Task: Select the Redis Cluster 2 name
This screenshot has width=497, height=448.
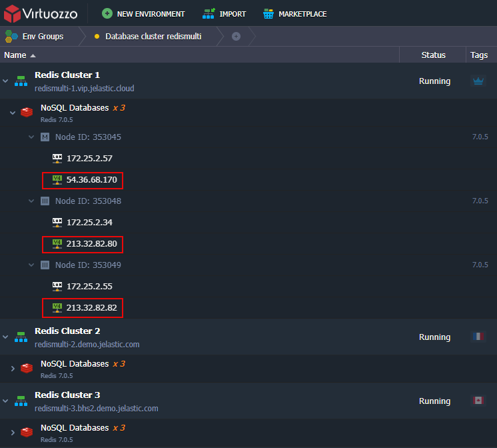Action: [x=67, y=331]
